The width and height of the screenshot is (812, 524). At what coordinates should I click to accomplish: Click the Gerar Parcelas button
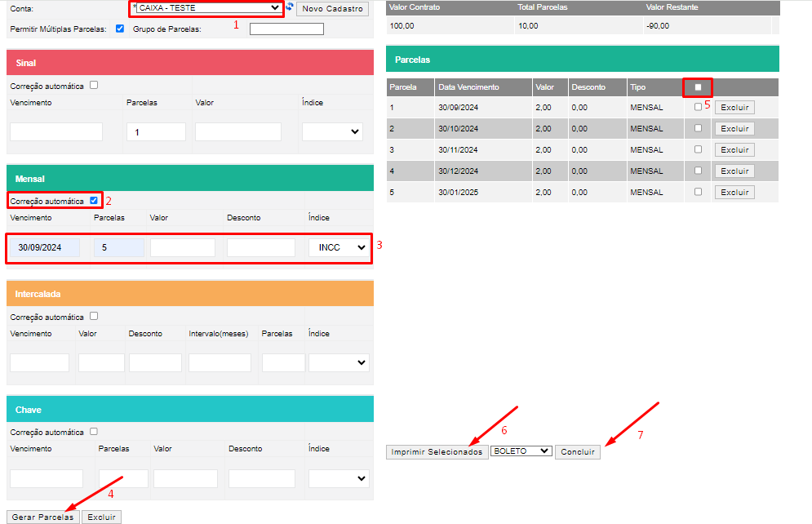[x=43, y=517]
